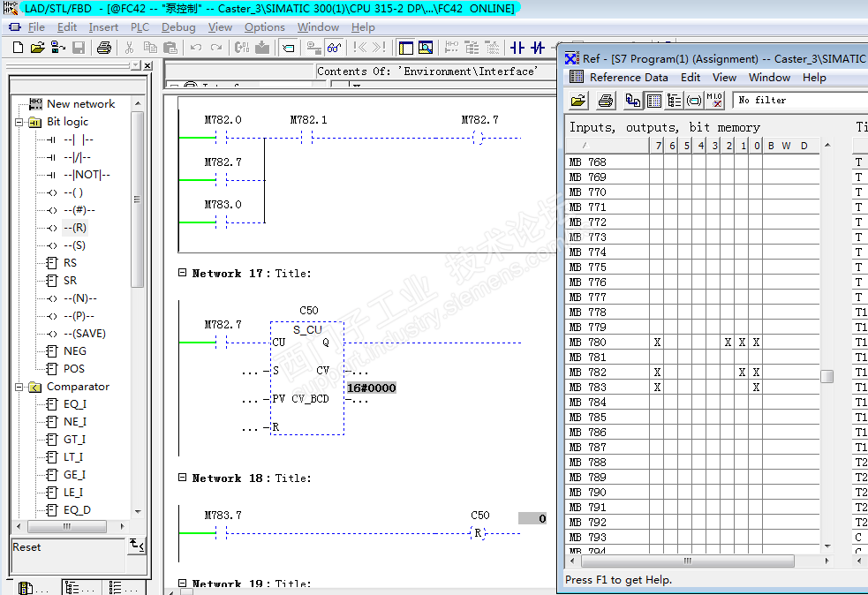Open the Debug menu

click(x=178, y=27)
